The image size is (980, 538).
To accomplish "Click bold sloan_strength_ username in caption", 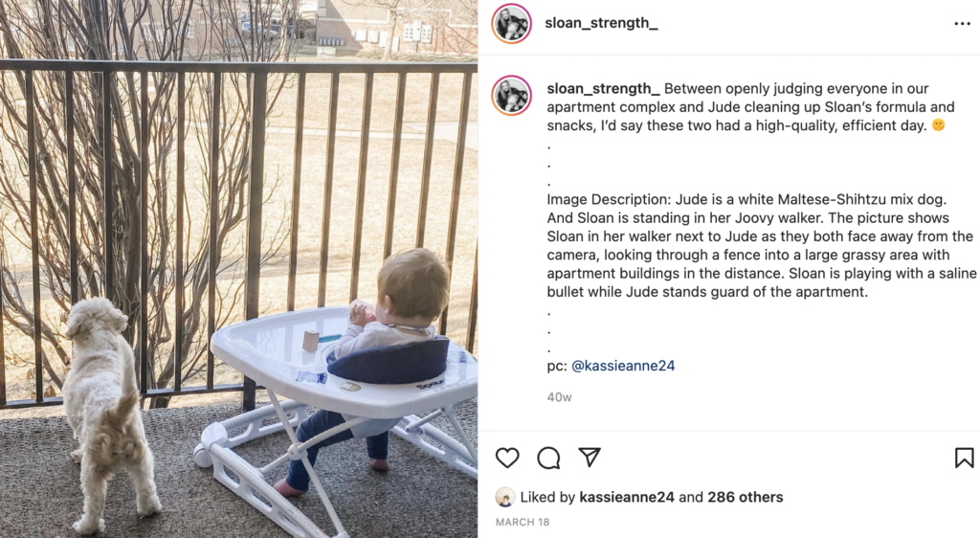I will click(x=603, y=89).
